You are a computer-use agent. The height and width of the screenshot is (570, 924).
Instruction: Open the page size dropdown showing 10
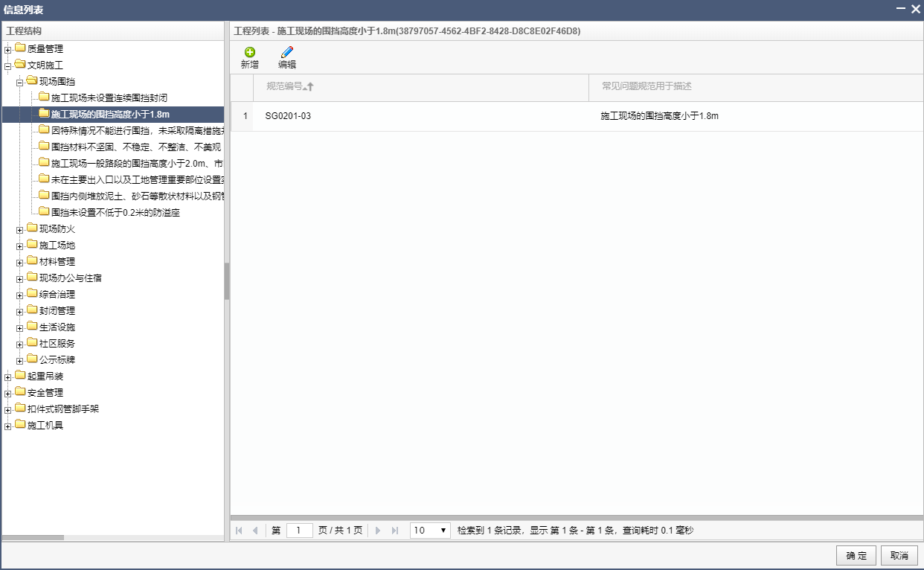click(x=430, y=531)
